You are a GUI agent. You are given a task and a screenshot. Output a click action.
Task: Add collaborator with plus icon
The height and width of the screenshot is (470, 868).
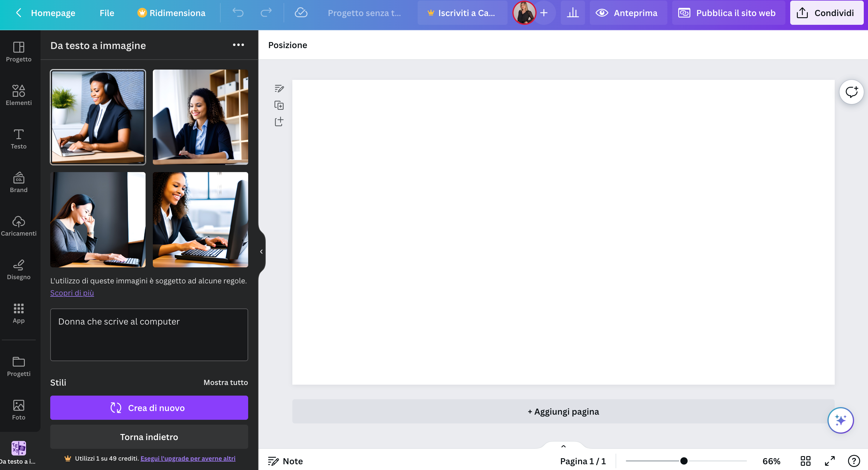pyautogui.click(x=544, y=13)
